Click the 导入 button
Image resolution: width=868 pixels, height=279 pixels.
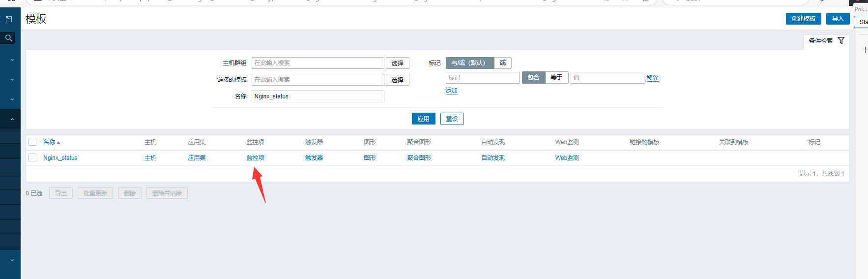pos(838,19)
